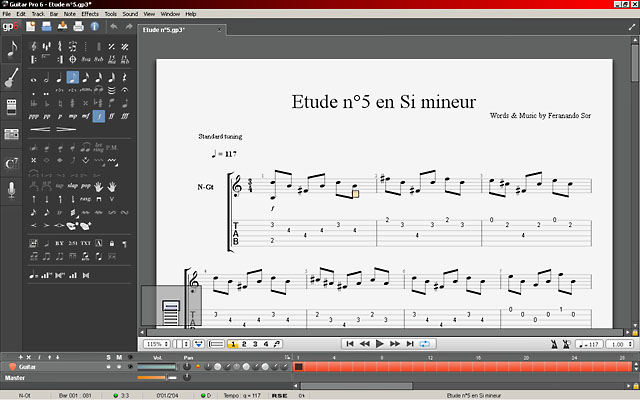Toggle loop playback button
The height and width of the screenshot is (400, 640).
tap(425, 344)
